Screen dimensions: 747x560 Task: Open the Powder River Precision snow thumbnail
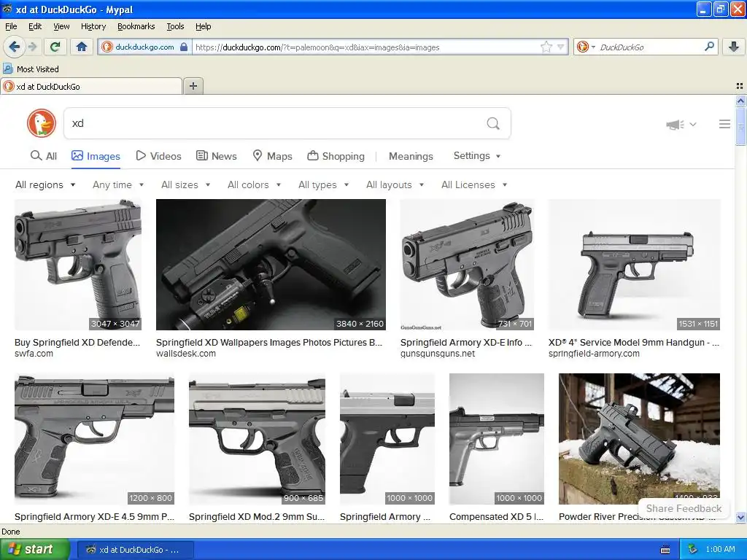[639, 439]
